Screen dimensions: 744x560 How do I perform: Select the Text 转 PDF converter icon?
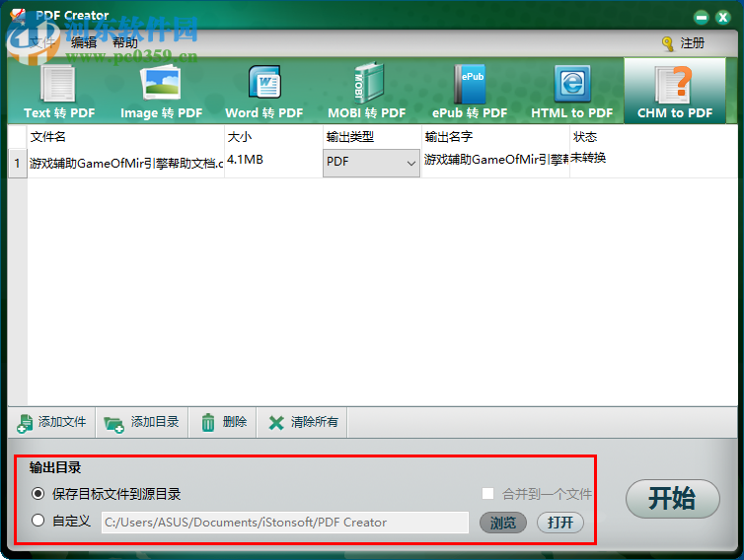(59, 85)
